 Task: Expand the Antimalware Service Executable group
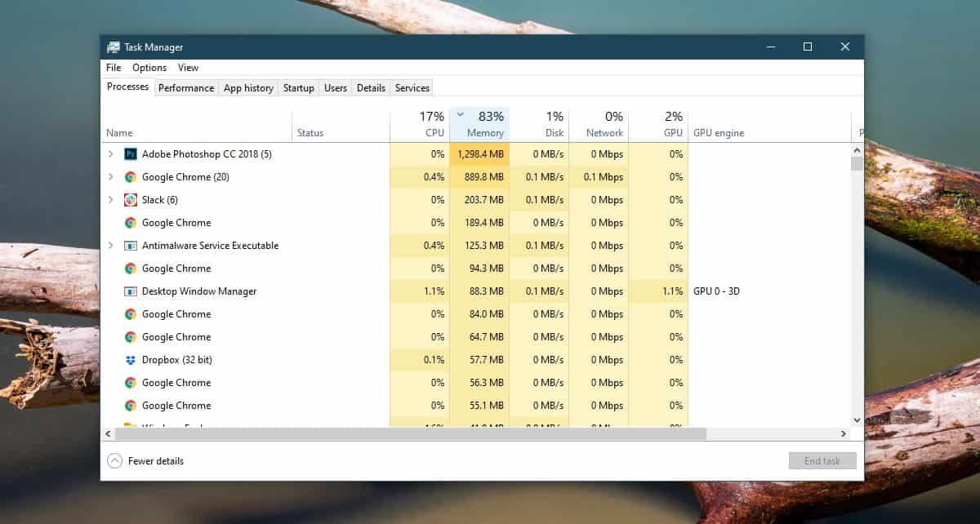coord(111,245)
